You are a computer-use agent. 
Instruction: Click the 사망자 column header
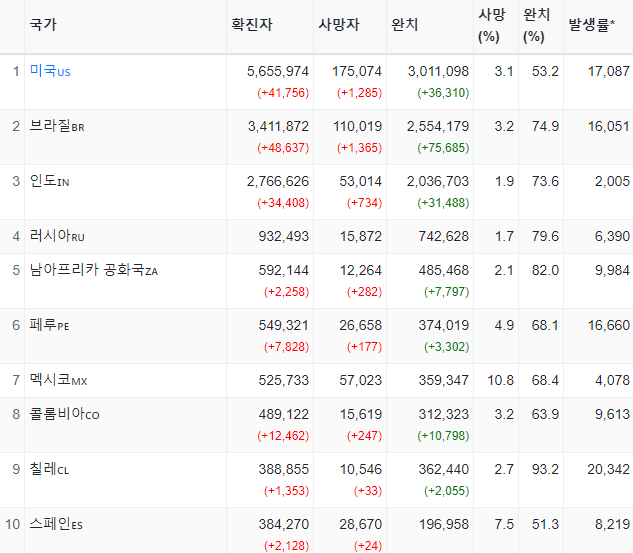click(339, 25)
